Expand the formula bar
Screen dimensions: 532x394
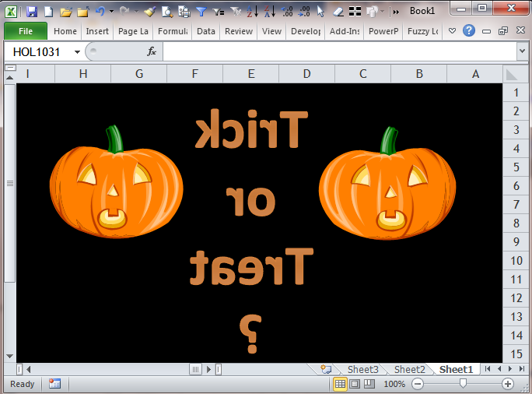522,51
